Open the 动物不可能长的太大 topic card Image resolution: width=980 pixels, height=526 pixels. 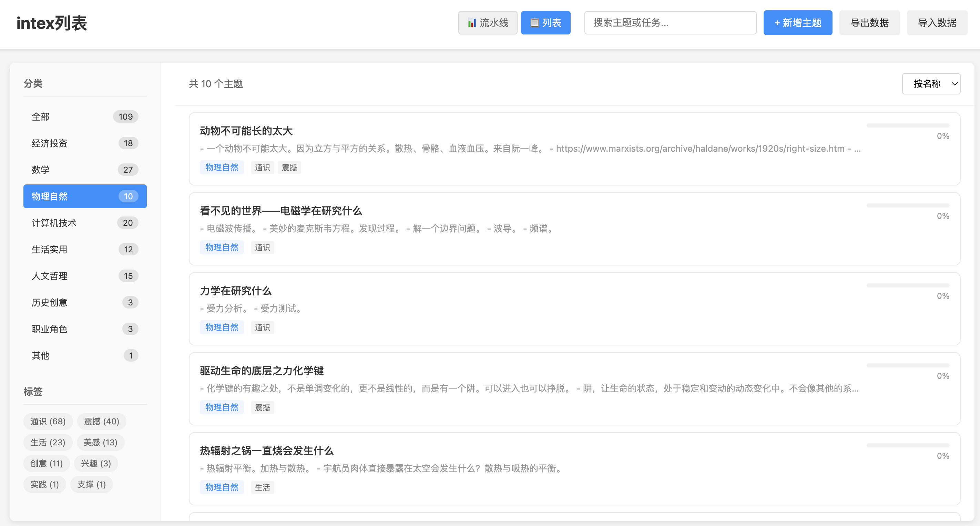point(246,131)
